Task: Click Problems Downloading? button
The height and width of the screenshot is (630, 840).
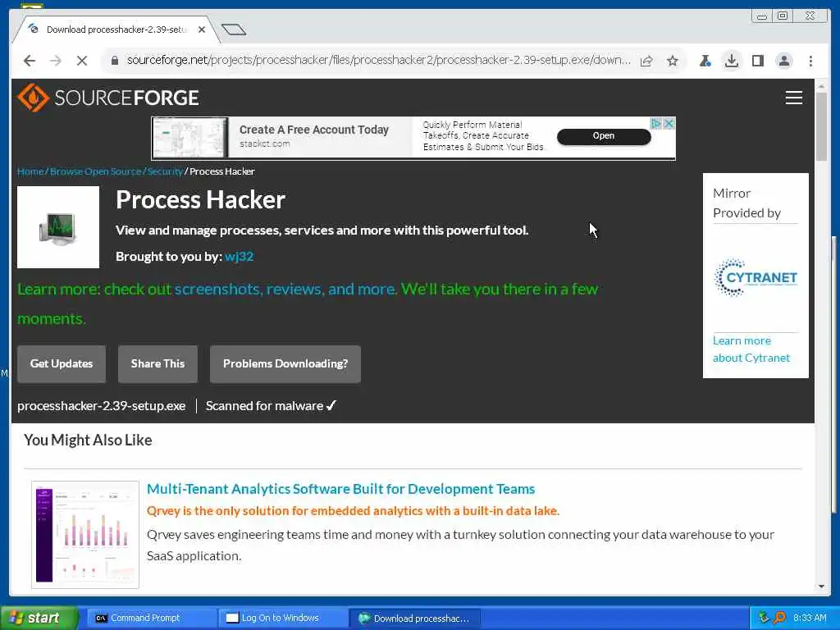Action: [x=285, y=363]
